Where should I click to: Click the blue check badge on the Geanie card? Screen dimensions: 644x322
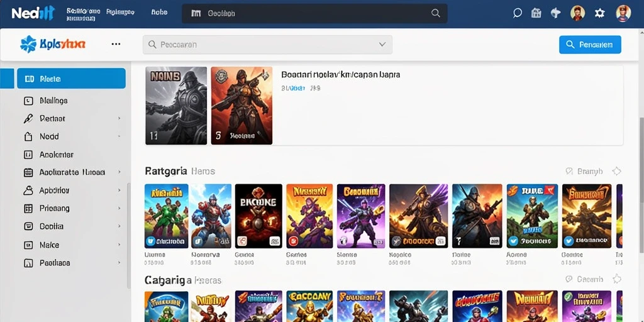click(569, 241)
